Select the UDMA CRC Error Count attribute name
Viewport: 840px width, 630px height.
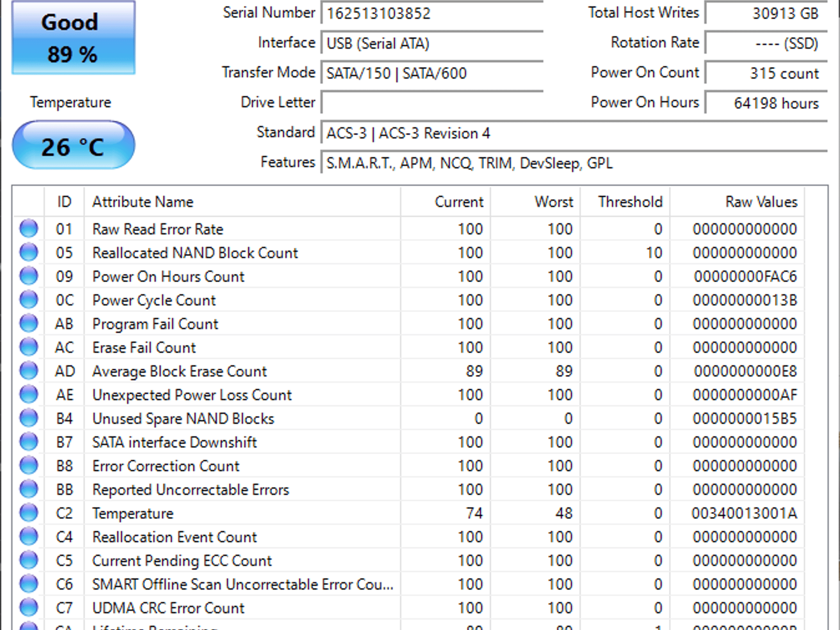[x=168, y=608]
